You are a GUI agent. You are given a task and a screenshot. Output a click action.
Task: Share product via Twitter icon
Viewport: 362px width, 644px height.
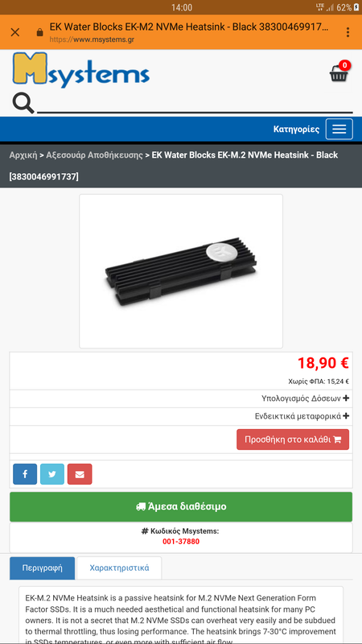pos(52,474)
